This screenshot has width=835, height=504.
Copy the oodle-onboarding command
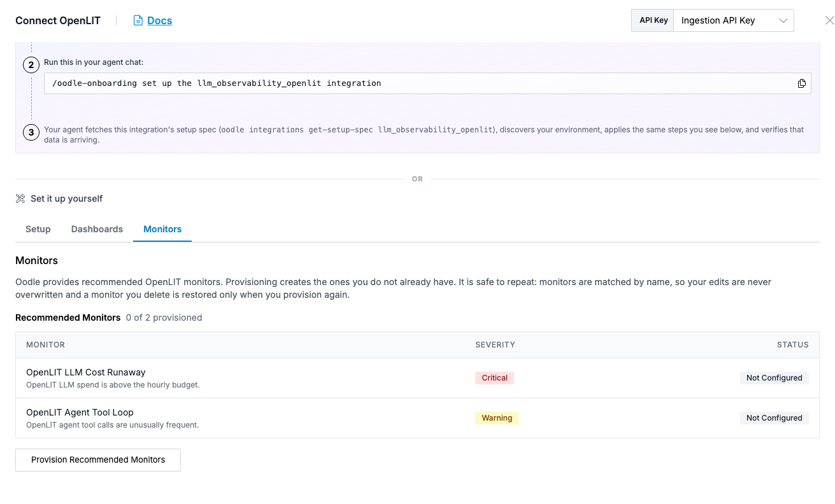click(801, 83)
